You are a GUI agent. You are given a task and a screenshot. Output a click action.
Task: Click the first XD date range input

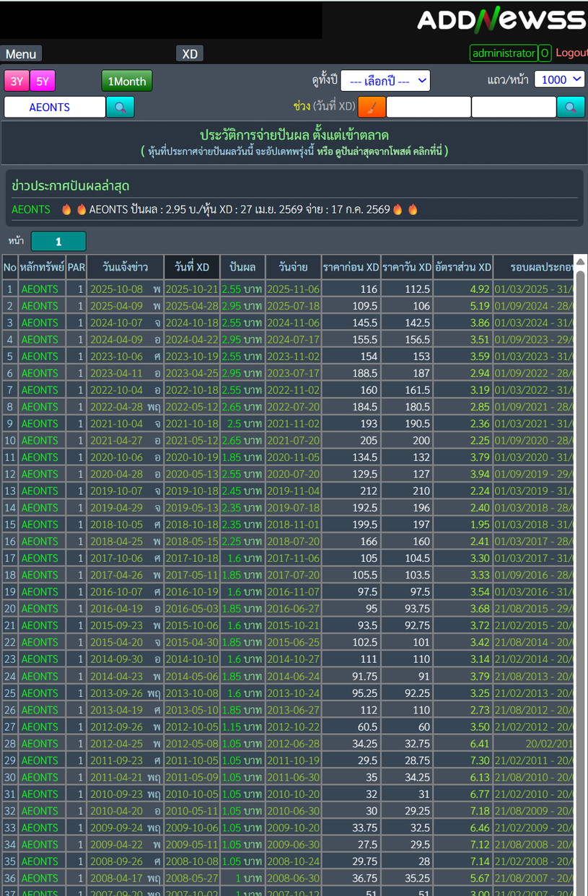pyautogui.click(x=429, y=107)
